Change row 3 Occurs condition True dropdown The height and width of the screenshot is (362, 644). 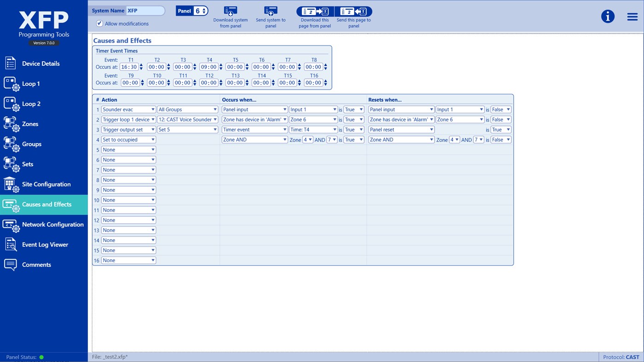pyautogui.click(x=354, y=129)
